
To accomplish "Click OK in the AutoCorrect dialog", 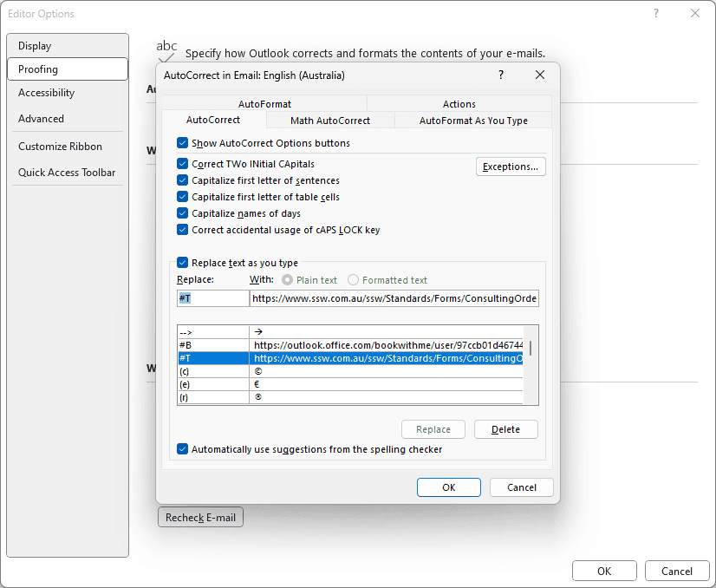I will point(448,487).
